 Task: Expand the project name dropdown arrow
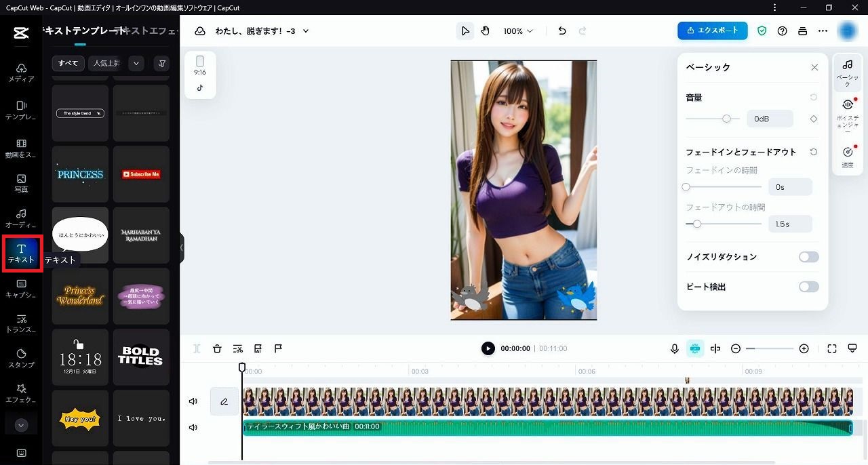[x=306, y=31]
